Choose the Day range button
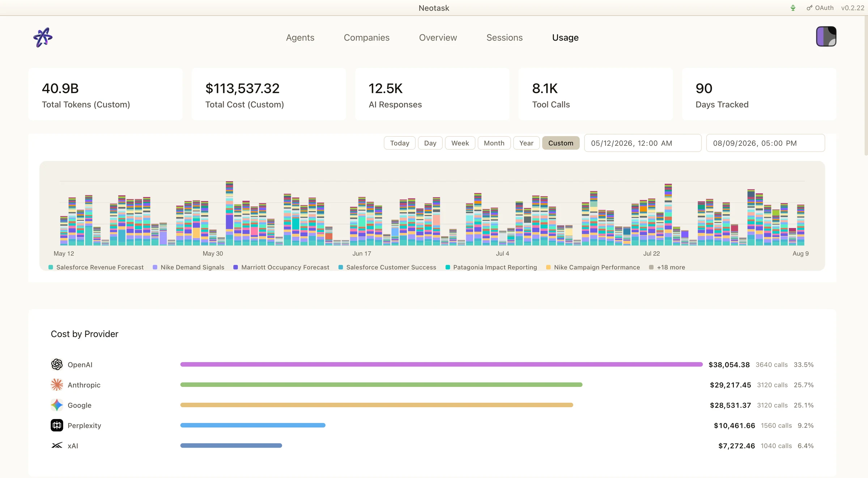The width and height of the screenshot is (868, 478). 430,143
